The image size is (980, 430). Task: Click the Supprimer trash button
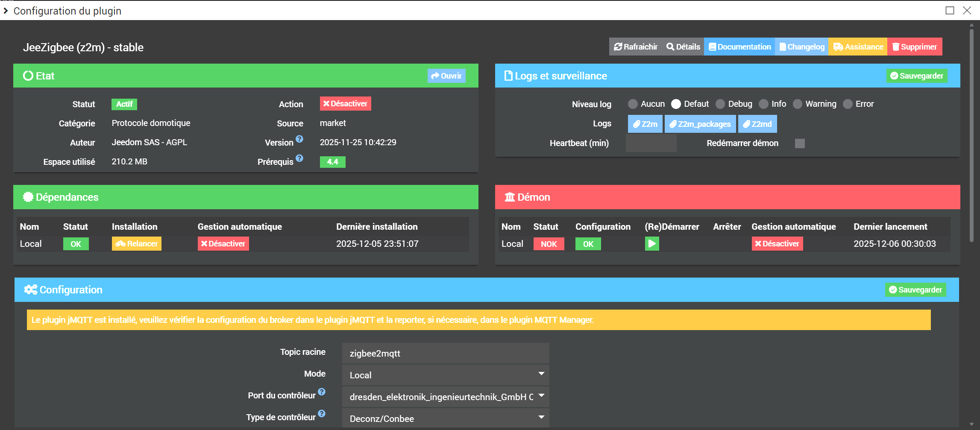tap(914, 47)
